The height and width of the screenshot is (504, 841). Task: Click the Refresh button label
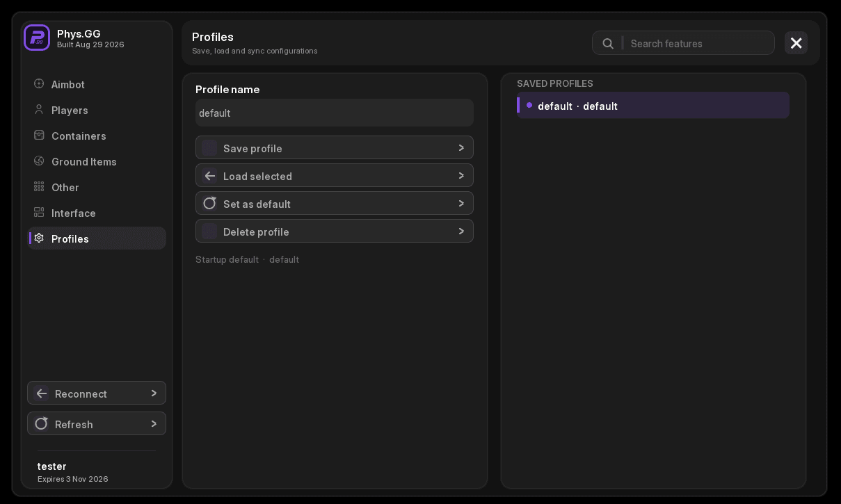tap(74, 424)
